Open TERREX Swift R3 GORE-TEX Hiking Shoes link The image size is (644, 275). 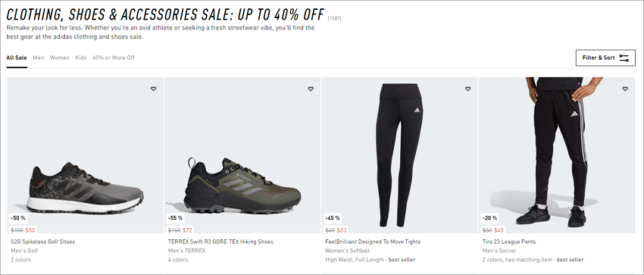(x=220, y=242)
